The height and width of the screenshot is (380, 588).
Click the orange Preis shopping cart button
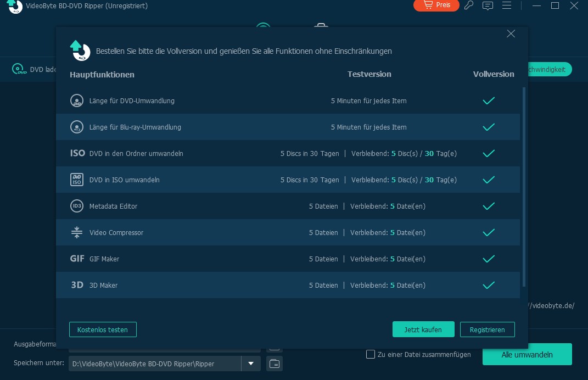[436, 5]
